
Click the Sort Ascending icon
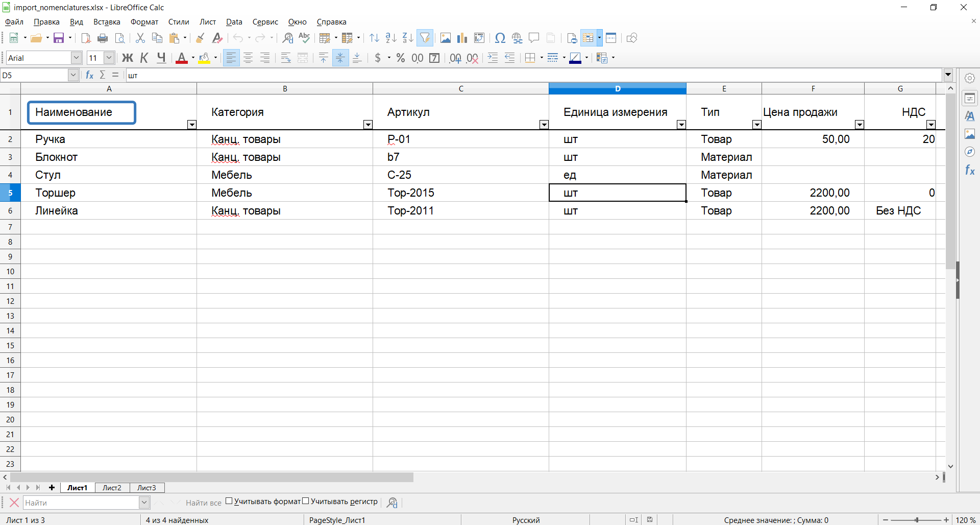point(391,38)
